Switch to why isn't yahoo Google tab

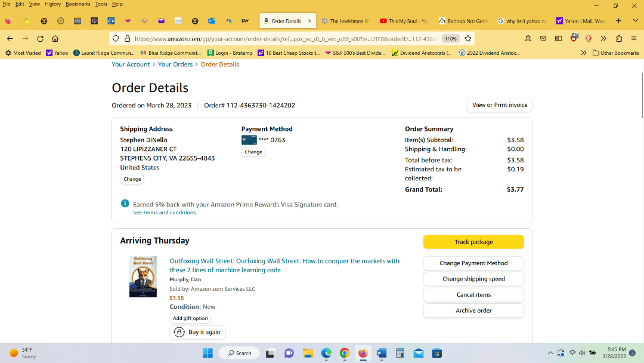522,21
